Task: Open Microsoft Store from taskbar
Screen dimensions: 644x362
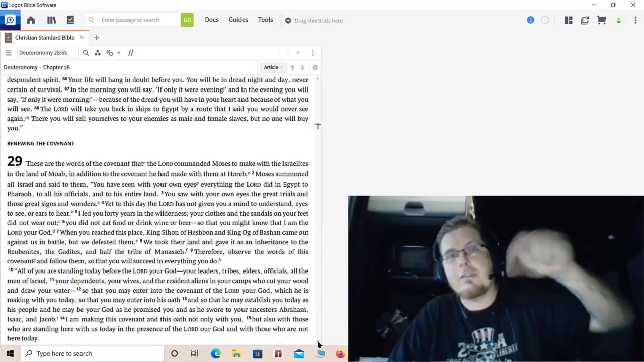Action: (257, 353)
